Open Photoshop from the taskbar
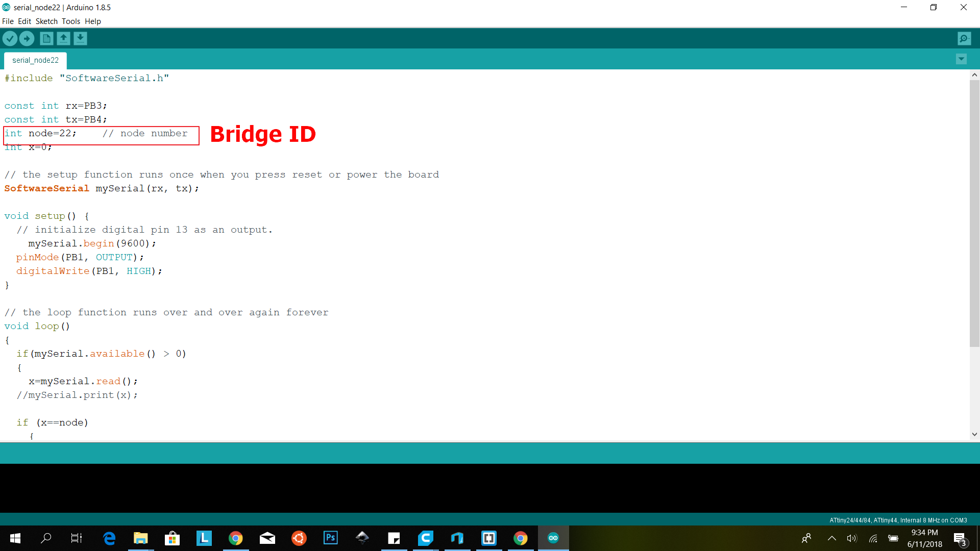The image size is (980, 551). [x=331, y=538]
